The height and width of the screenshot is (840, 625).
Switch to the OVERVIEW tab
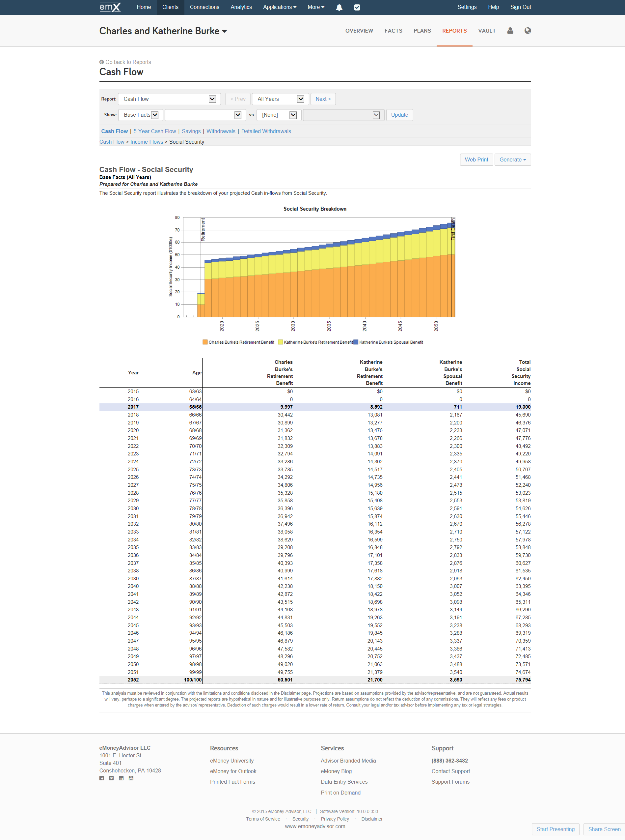[359, 31]
